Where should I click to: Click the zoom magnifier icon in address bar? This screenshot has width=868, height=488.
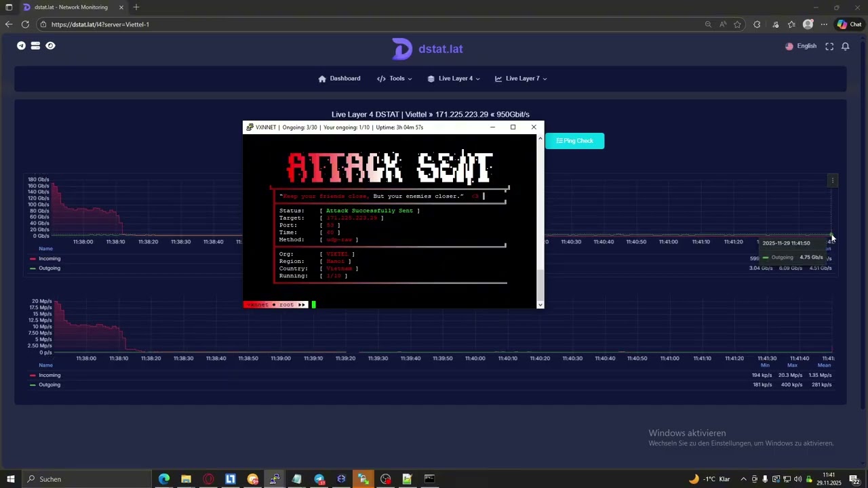pos(708,24)
